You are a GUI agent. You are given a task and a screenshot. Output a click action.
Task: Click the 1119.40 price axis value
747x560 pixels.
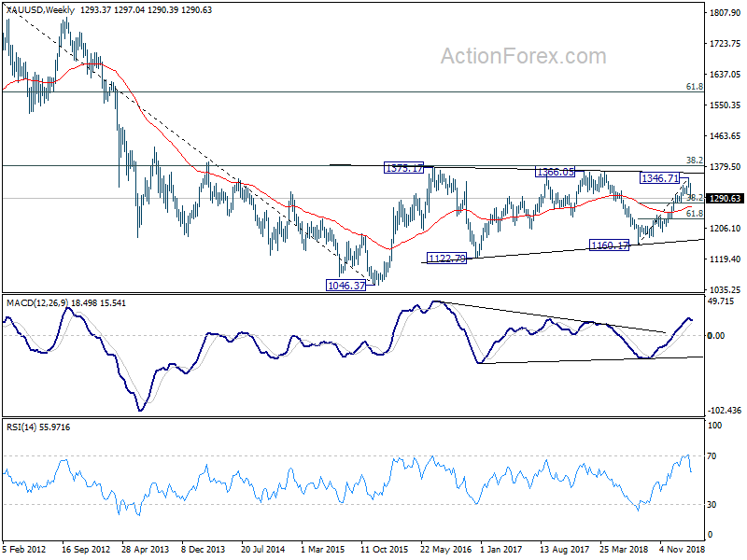726,259
